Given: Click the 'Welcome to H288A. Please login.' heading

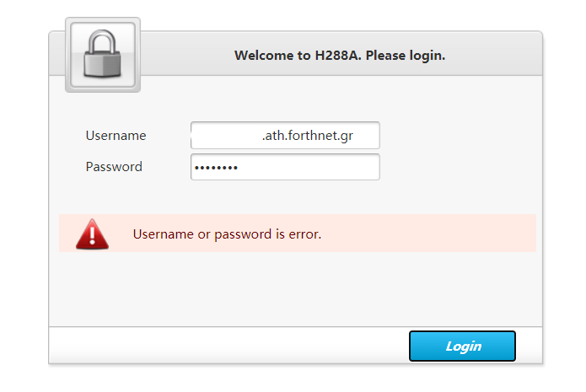Looking at the screenshot, I should (340, 56).
